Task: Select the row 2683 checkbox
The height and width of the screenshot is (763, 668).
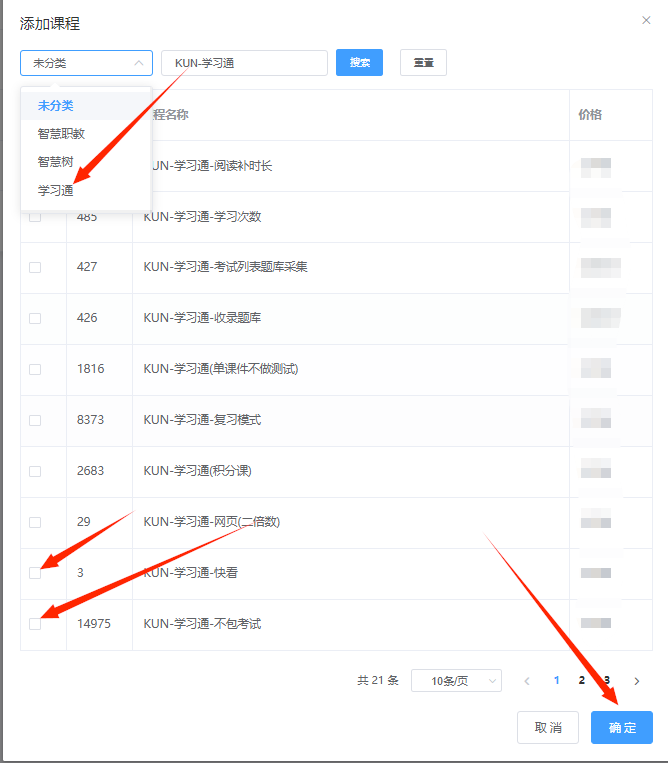Action: pyautogui.click(x=35, y=471)
